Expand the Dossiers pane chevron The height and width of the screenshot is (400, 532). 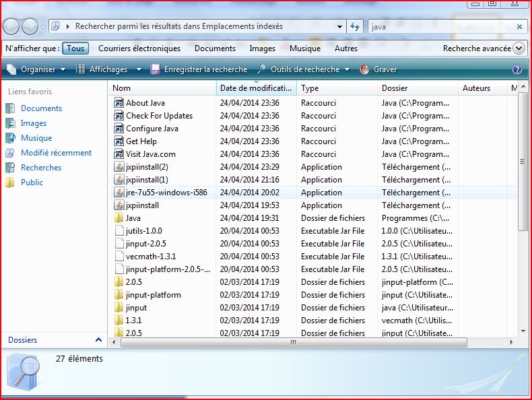tap(99, 339)
